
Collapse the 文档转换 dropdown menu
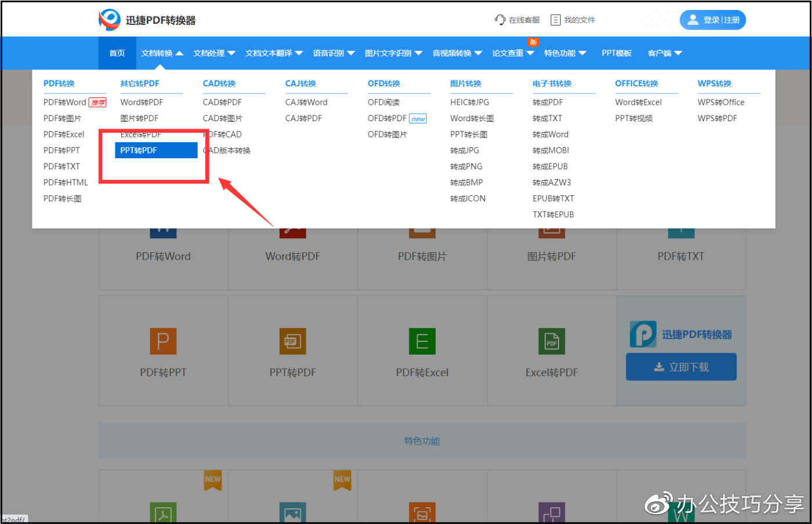click(x=162, y=53)
